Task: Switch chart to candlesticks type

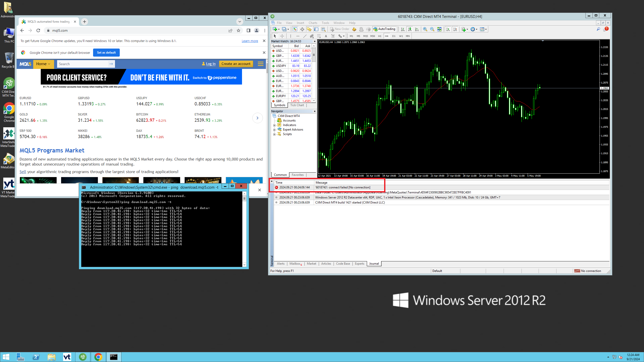Action: click(x=410, y=29)
